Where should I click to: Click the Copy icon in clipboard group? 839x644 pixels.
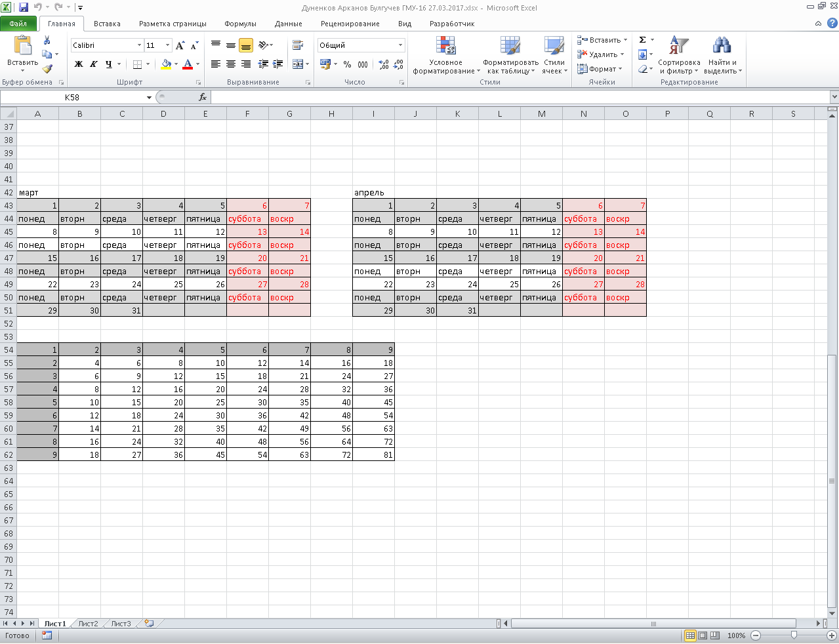47,54
